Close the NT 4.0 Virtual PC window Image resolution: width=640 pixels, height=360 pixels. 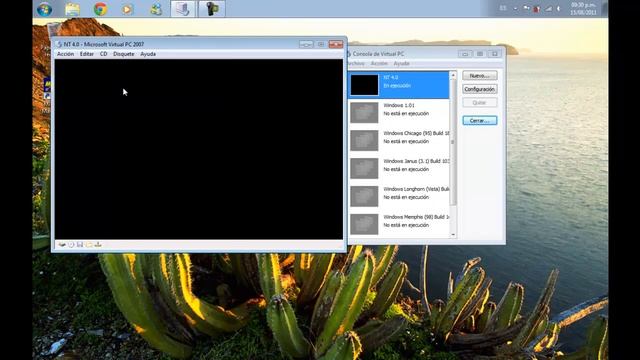point(336,44)
